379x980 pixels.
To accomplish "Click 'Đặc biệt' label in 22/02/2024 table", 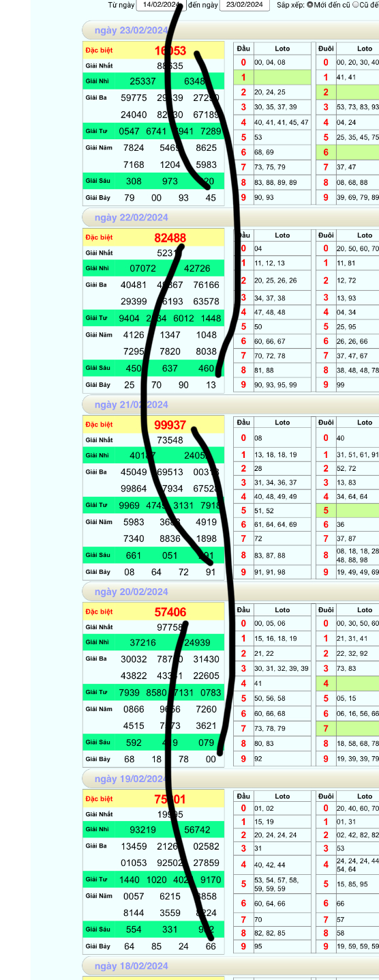I will 99,237.
